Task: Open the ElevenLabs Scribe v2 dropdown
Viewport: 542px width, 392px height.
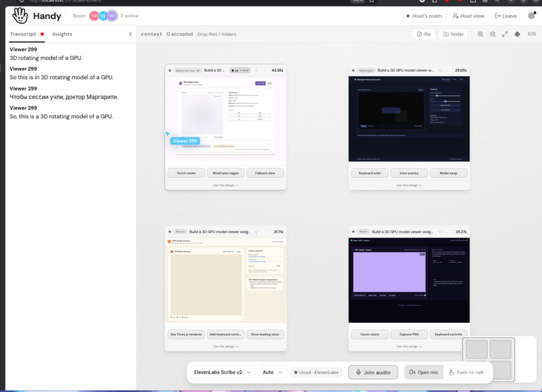Action: 222,372
